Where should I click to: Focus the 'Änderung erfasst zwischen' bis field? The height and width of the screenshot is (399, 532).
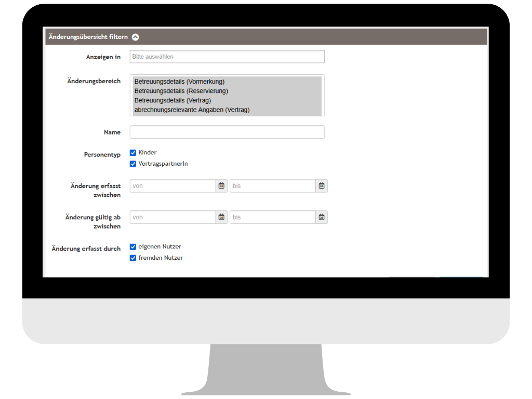(x=273, y=186)
